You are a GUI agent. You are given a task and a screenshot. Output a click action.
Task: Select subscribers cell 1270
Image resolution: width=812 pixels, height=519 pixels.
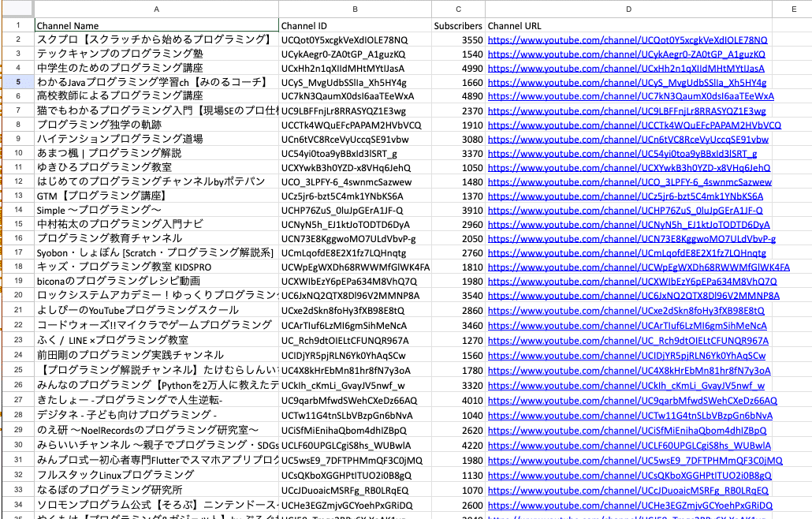458,340
